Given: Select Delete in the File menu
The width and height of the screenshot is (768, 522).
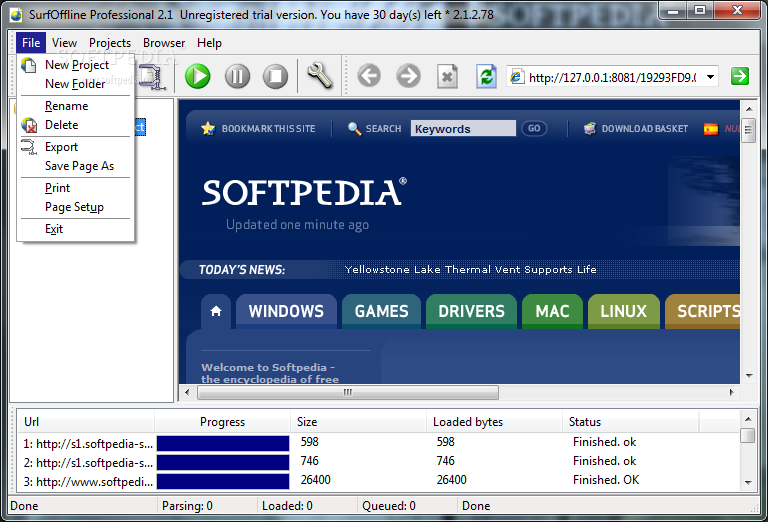Looking at the screenshot, I should (76, 125).
